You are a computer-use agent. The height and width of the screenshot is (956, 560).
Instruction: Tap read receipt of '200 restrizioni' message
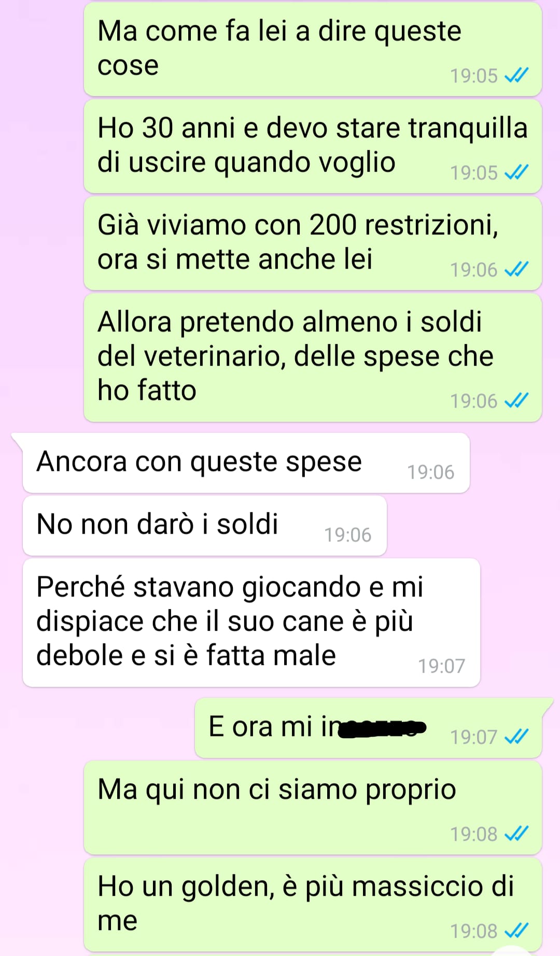pyautogui.click(x=516, y=269)
